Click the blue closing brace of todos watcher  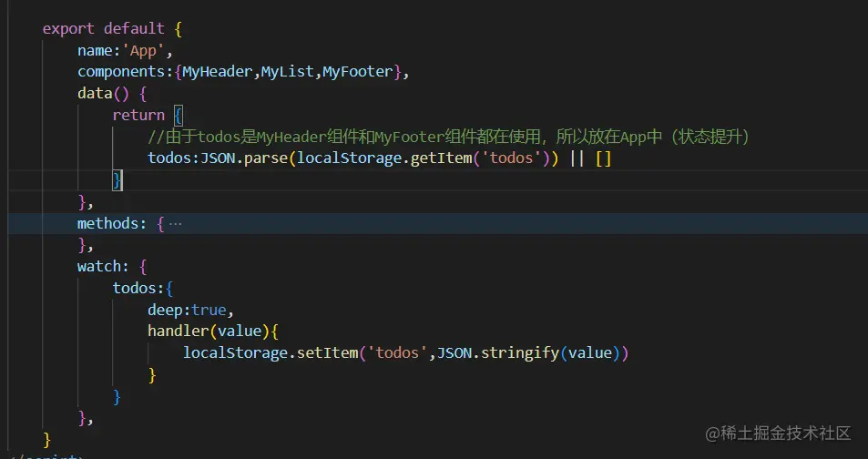[117, 397]
